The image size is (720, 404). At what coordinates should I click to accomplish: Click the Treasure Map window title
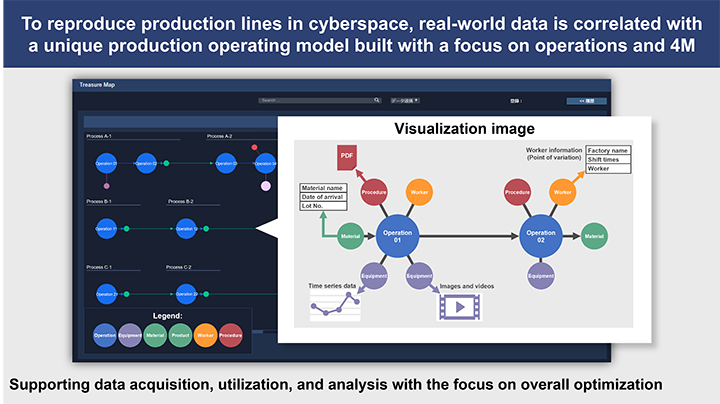point(97,84)
